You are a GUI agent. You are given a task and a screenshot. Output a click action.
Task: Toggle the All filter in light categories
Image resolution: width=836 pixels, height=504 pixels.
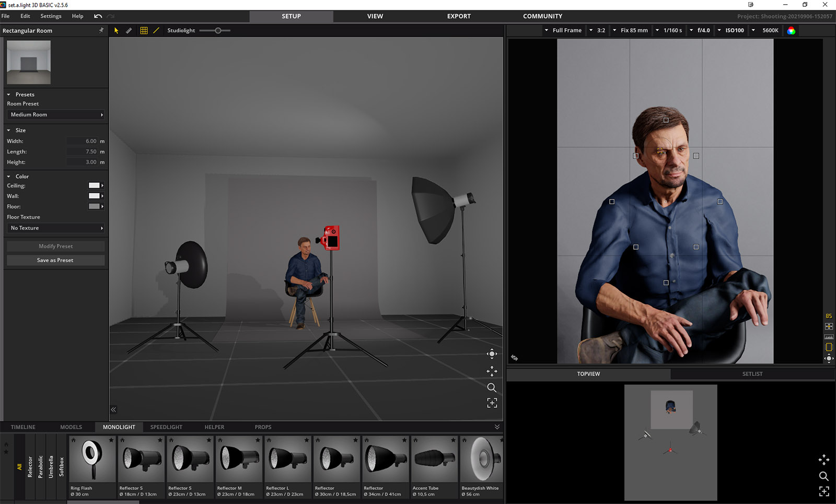click(19, 466)
